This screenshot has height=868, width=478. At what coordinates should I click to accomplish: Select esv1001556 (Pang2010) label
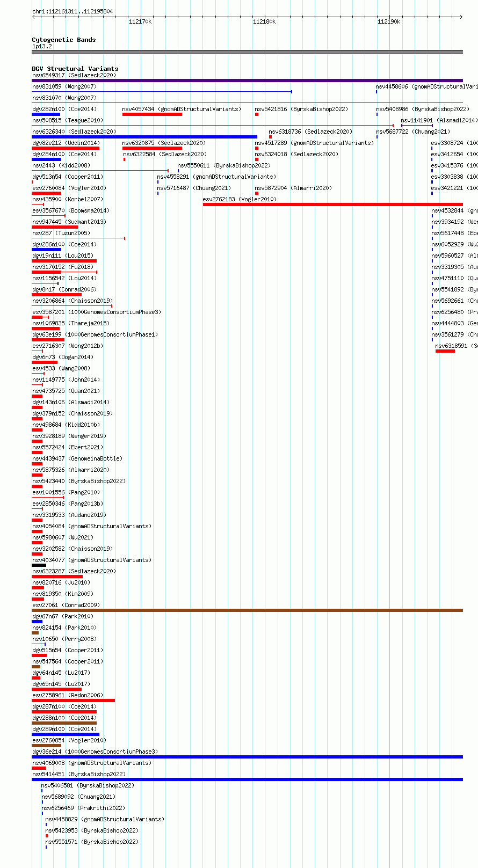click(x=66, y=492)
